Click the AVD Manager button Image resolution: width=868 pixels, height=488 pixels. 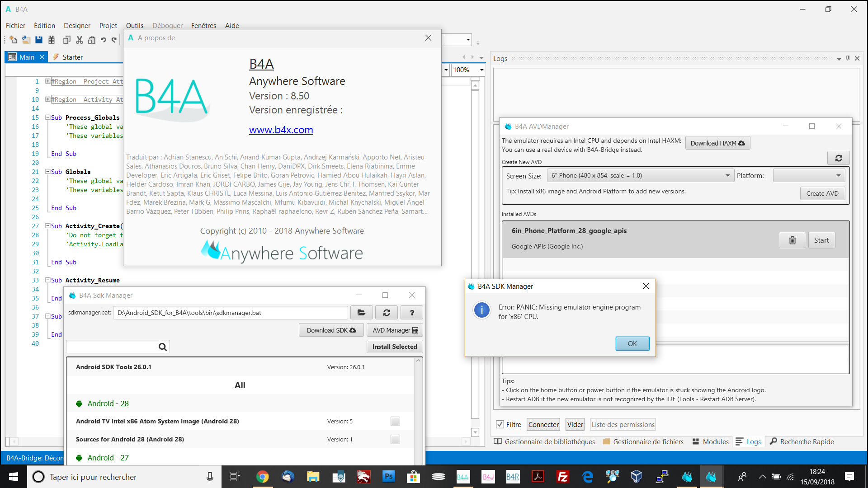(395, 330)
